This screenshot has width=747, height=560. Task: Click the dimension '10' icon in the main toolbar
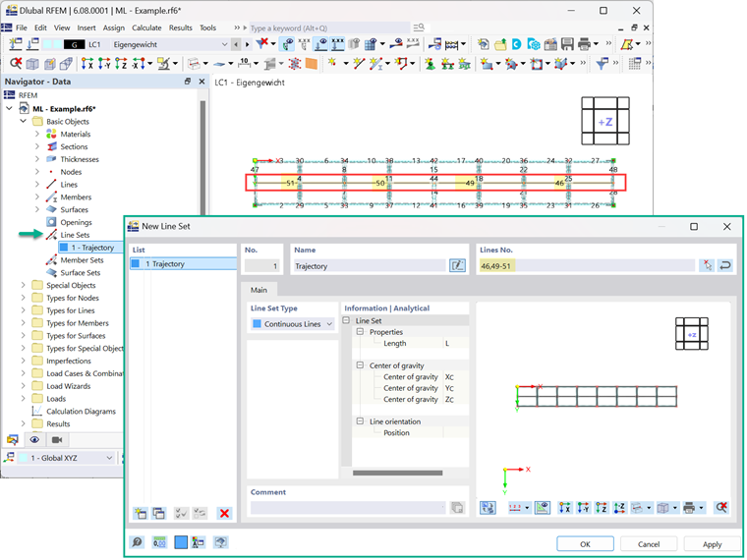(x=245, y=63)
